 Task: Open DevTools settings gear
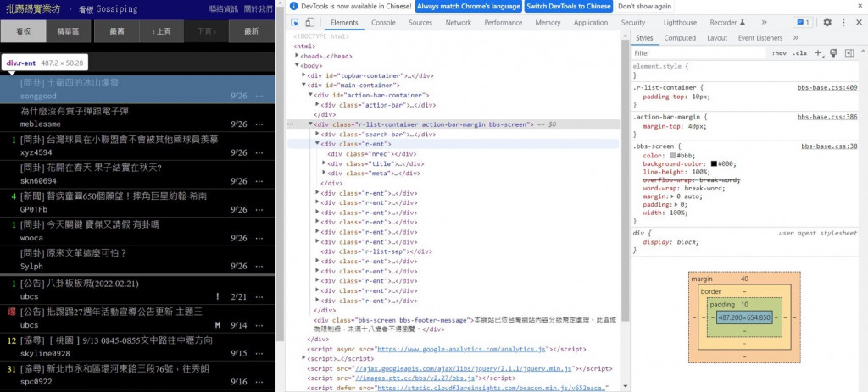827,23
